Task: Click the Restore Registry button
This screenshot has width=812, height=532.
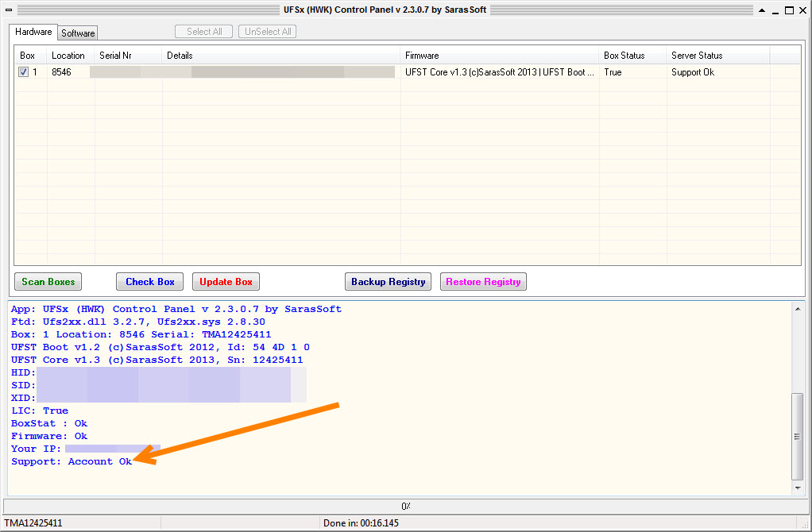Action: pos(483,282)
